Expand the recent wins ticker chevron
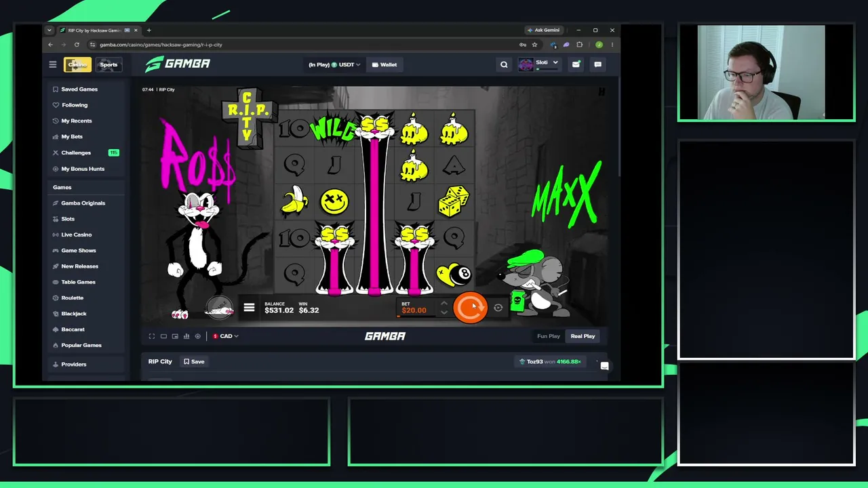The image size is (868, 488). (597, 361)
